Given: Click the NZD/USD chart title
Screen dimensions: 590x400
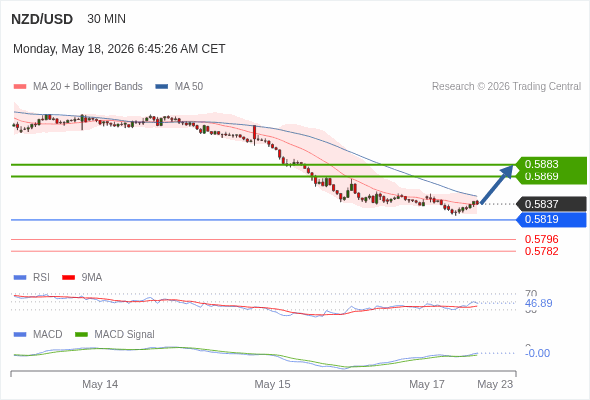Looking at the screenshot, I should pyautogui.click(x=42, y=19).
